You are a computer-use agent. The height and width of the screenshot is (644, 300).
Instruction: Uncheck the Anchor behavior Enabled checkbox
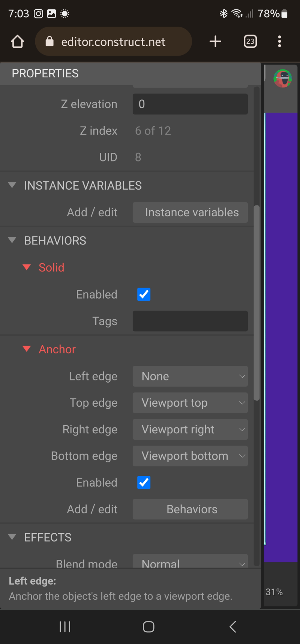[x=144, y=483]
